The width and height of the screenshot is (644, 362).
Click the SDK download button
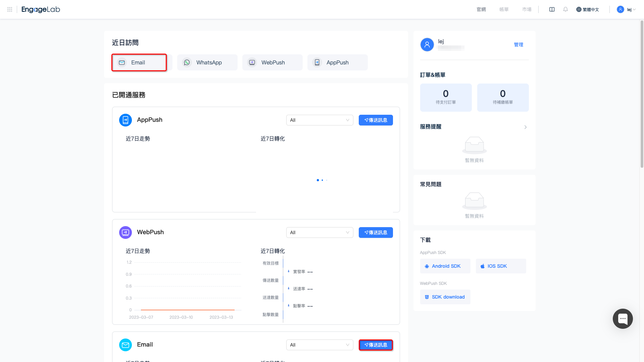coord(445,297)
